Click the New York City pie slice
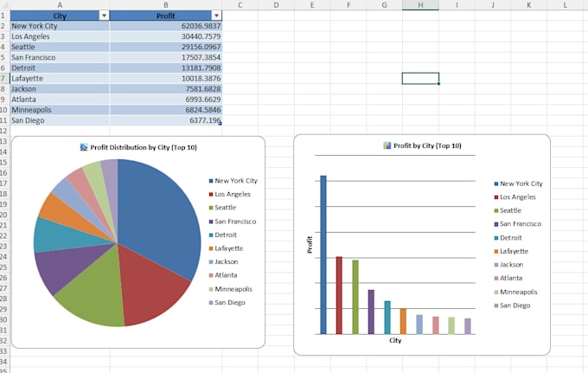Image resolution: width=588 pixels, height=373 pixels. tap(161, 222)
